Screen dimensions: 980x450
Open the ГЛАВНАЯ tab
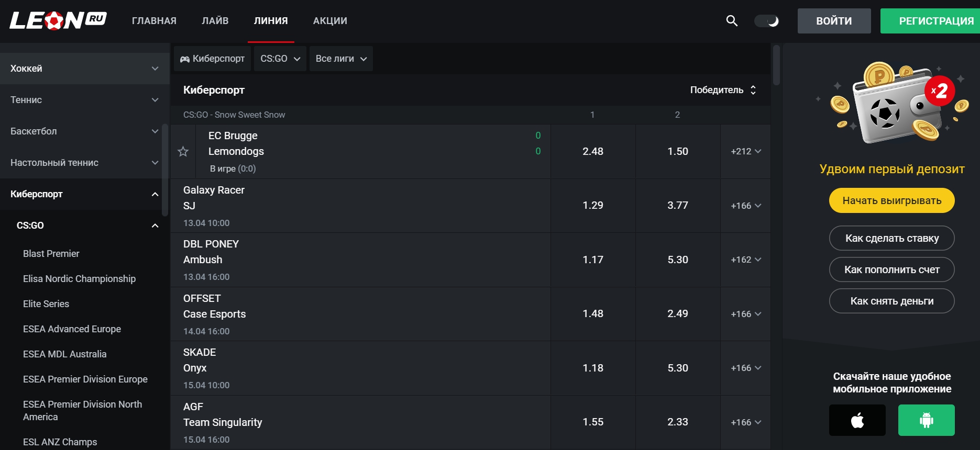154,21
